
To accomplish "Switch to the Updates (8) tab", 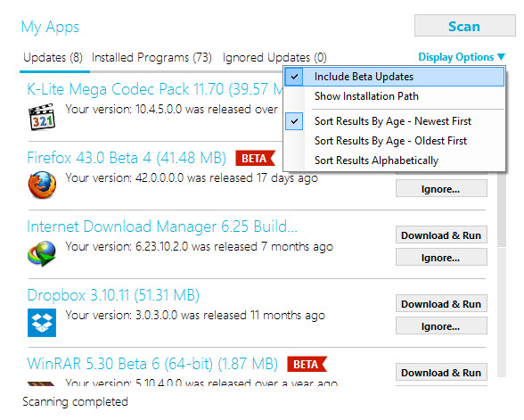I will (x=53, y=57).
